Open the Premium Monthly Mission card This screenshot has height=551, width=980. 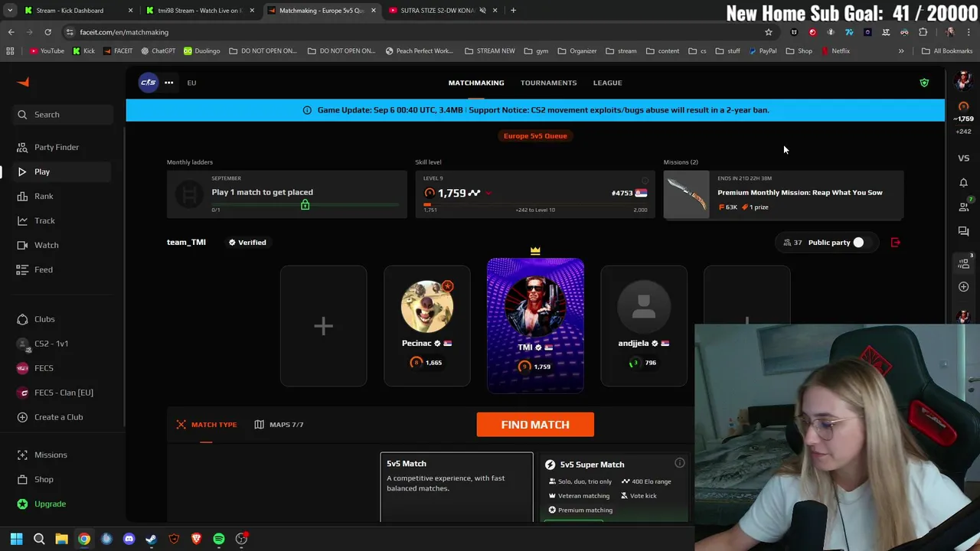(x=783, y=194)
